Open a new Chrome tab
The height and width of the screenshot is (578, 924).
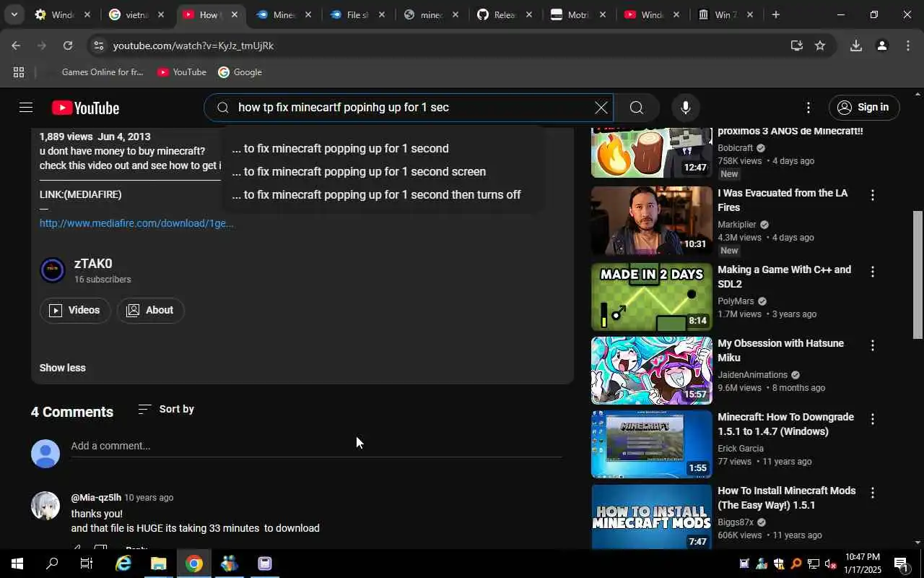(775, 14)
